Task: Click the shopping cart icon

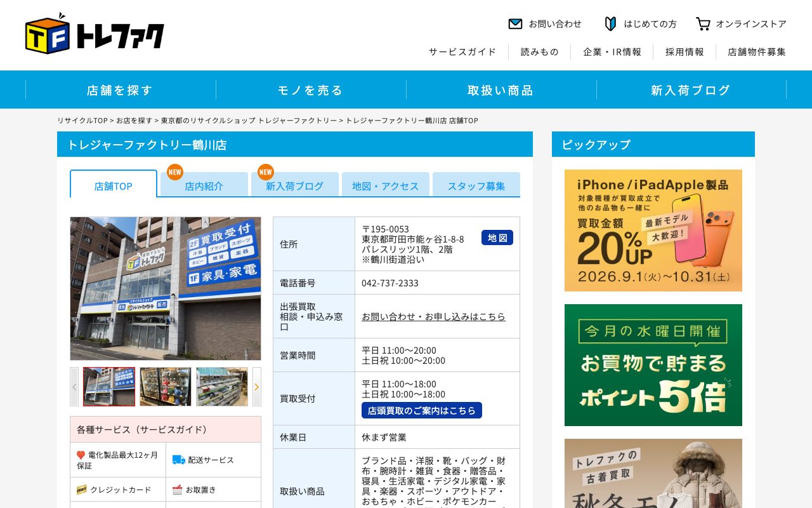Action: coord(703,24)
